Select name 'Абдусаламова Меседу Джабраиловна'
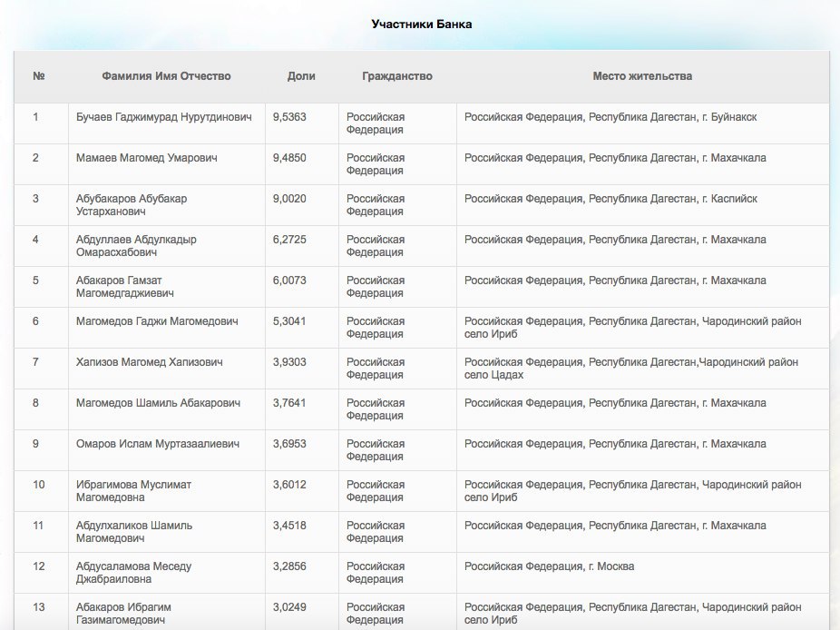The height and width of the screenshot is (630, 840). (x=134, y=572)
